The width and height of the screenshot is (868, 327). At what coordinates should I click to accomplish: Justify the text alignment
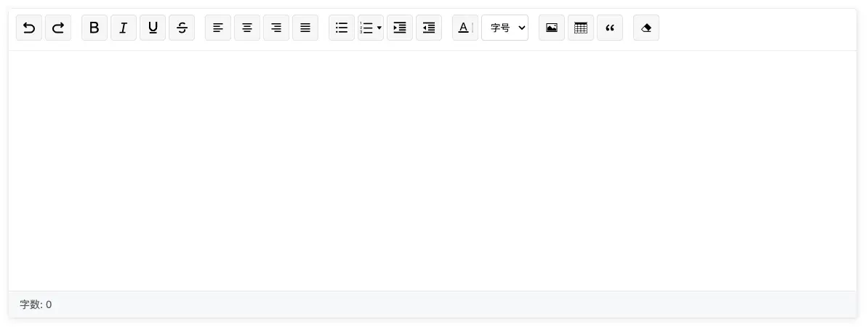click(305, 28)
